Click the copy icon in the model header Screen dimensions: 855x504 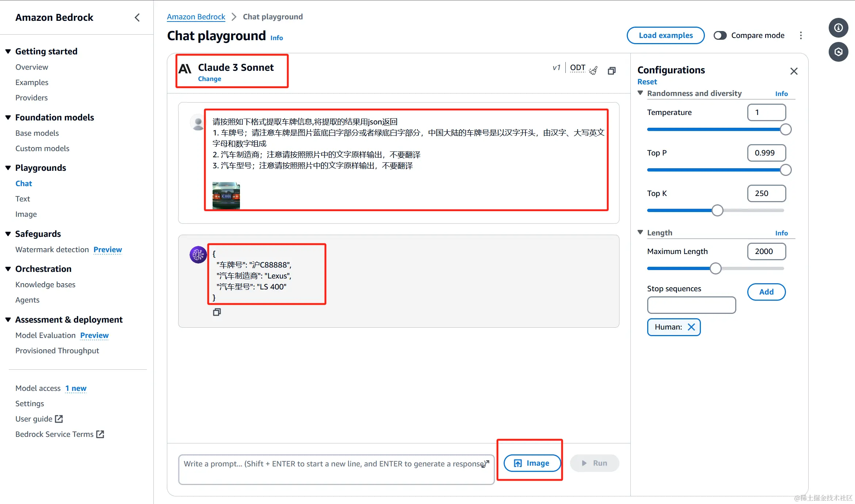point(612,70)
